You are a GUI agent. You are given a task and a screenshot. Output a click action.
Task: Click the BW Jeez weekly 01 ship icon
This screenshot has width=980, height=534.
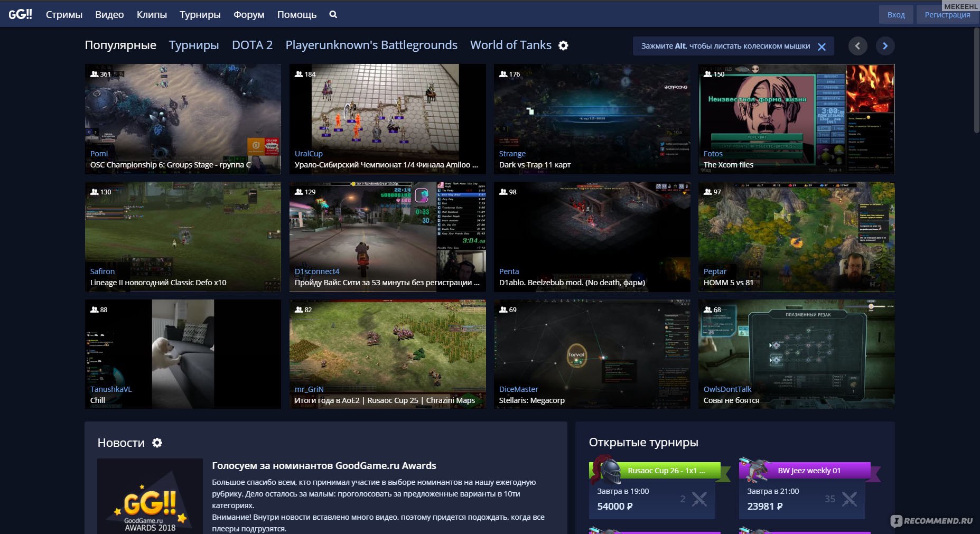coord(754,469)
